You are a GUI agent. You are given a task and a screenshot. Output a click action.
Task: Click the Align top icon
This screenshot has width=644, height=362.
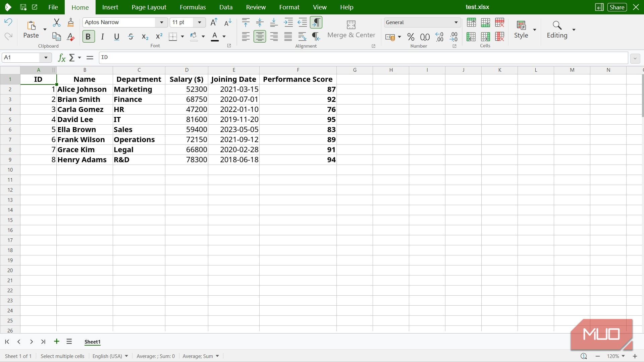pyautogui.click(x=246, y=22)
